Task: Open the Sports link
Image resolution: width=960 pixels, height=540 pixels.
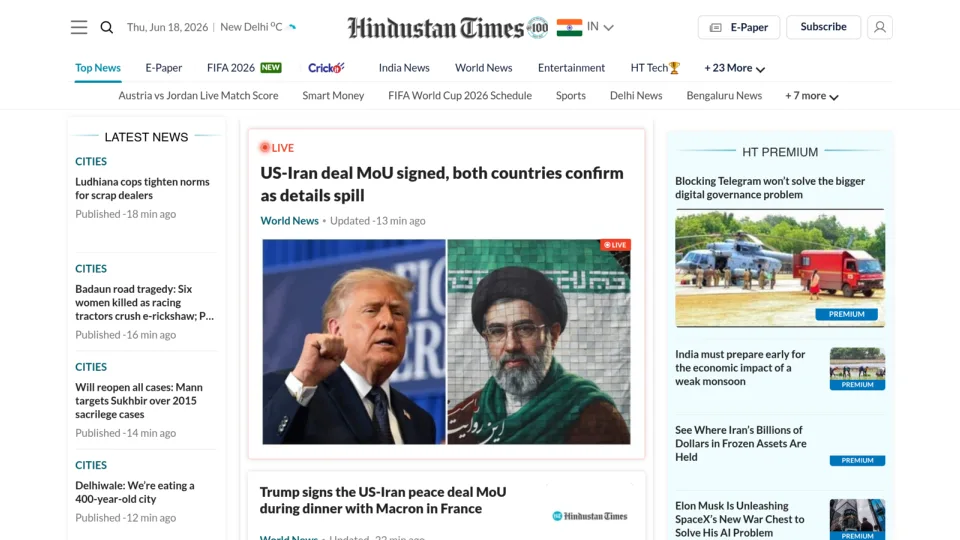Action: click(x=571, y=96)
